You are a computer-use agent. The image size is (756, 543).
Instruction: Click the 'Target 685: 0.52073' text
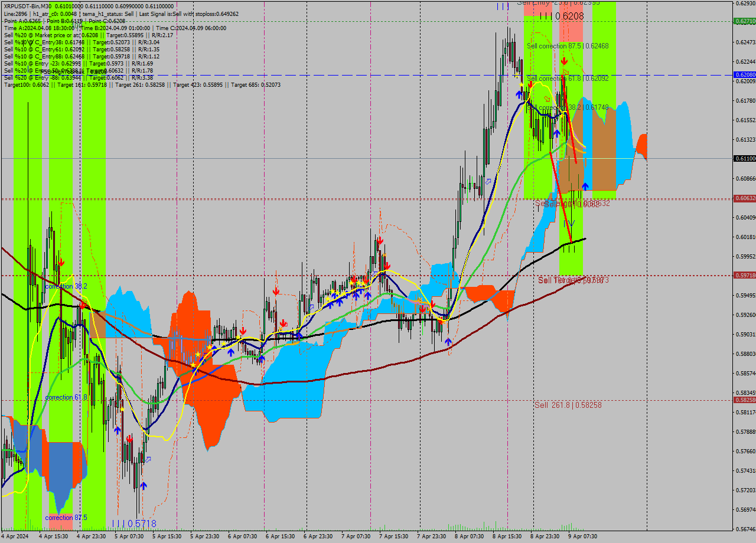click(256, 85)
